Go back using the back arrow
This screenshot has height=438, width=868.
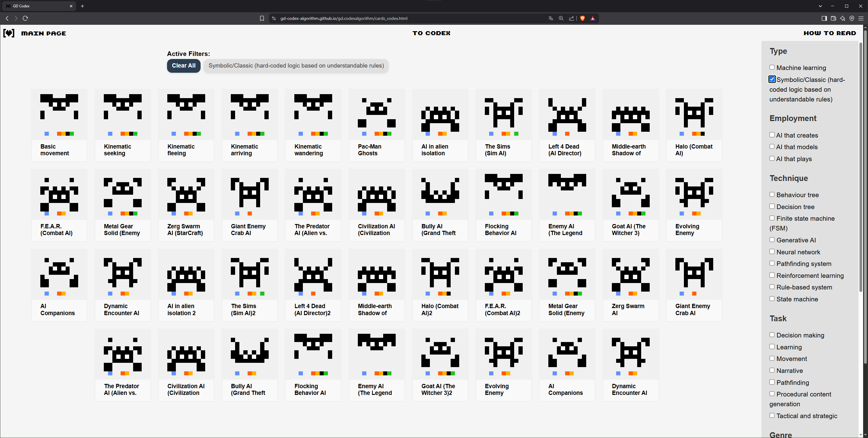click(x=7, y=18)
